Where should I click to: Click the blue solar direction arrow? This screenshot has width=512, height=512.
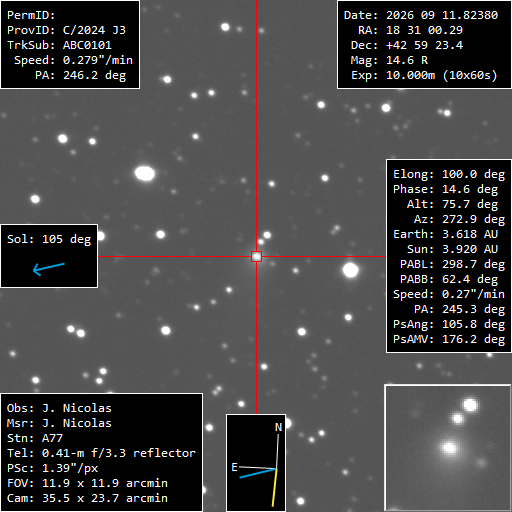click(49, 269)
